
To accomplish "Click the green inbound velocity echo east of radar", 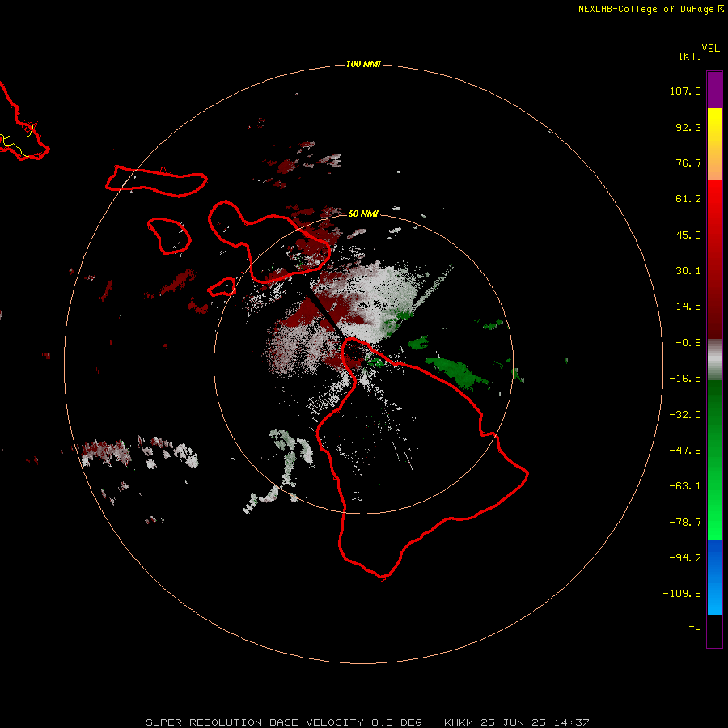I will (458, 372).
